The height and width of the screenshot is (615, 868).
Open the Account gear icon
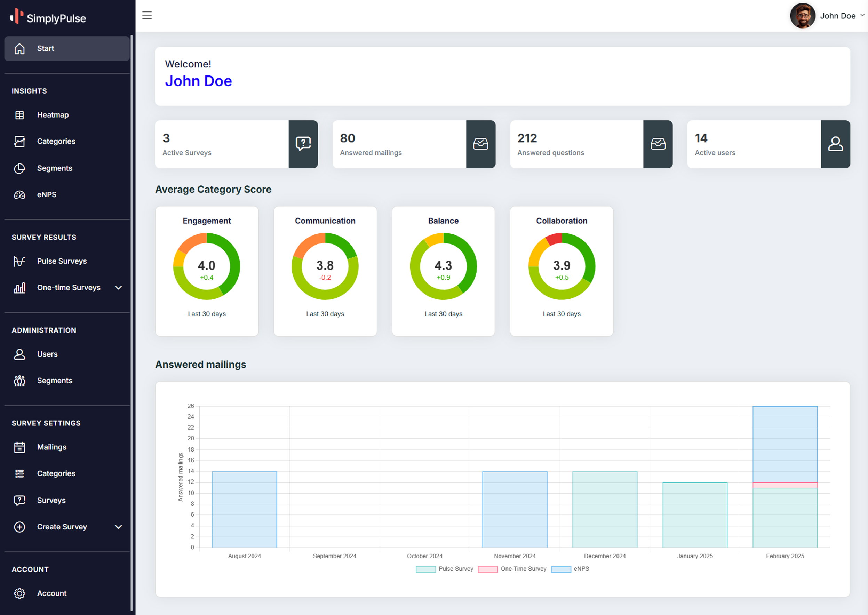click(19, 593)
